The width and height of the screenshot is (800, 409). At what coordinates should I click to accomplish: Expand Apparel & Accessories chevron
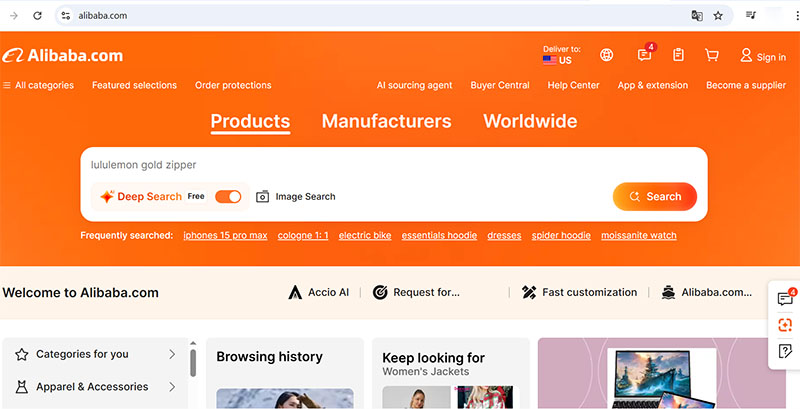[172, 387]
